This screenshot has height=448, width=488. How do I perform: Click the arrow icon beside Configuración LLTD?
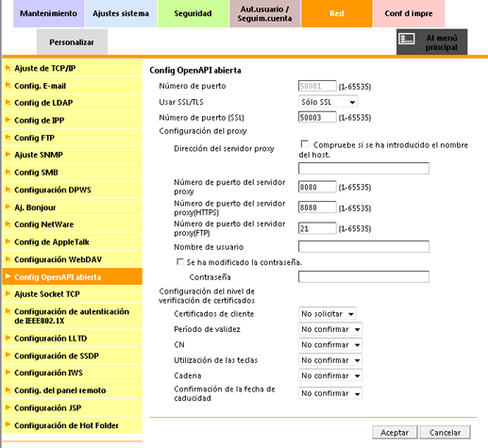pyautogui.click(x=8, y=338)
